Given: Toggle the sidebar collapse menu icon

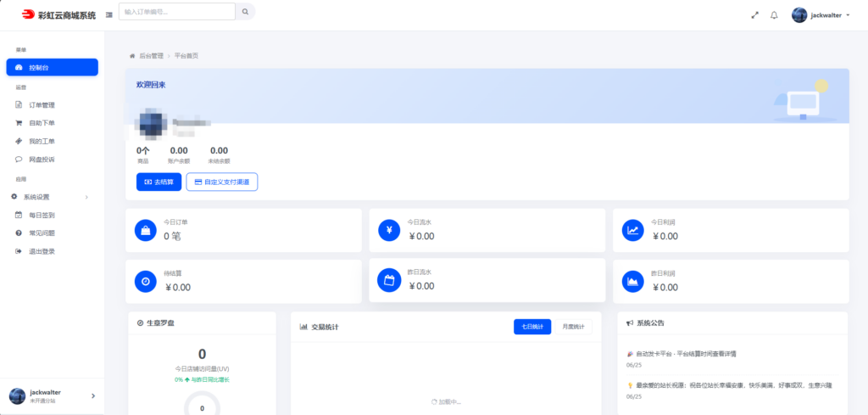Looking at the screenshot, I should pyautogui.click(x=109, y=14).
